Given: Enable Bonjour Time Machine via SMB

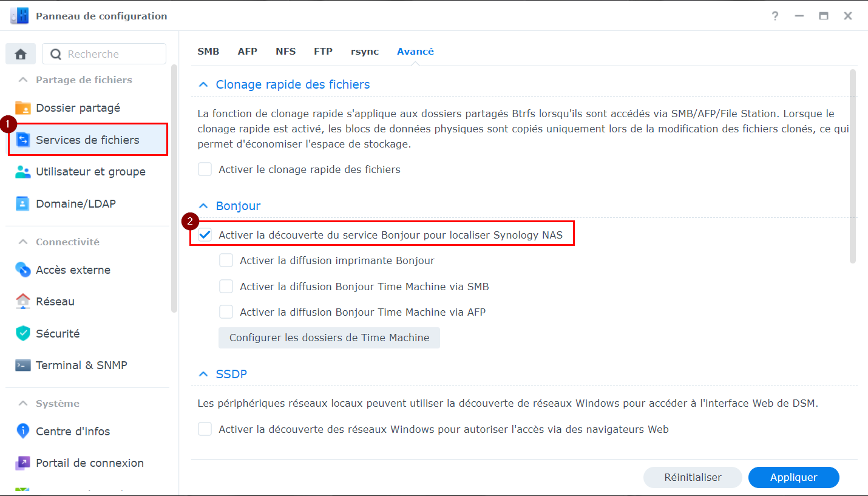Looking at the screenshot, I should click(226, 287).
